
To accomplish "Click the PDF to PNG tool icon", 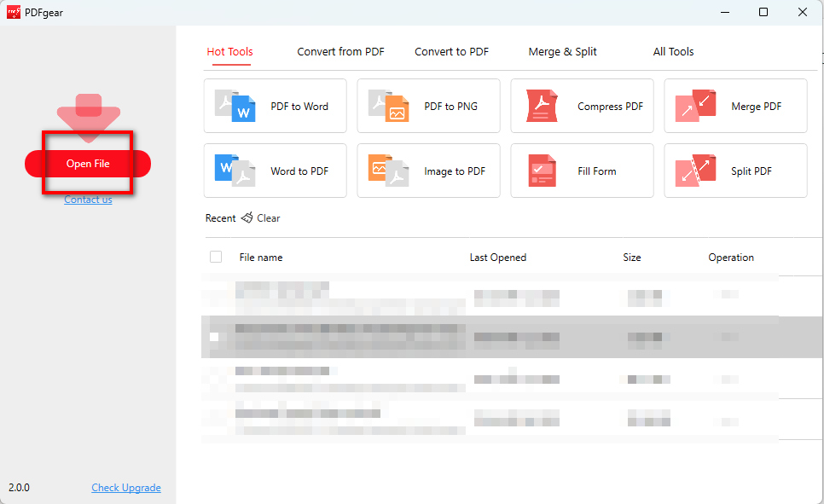I will click(x=388, y=106).
